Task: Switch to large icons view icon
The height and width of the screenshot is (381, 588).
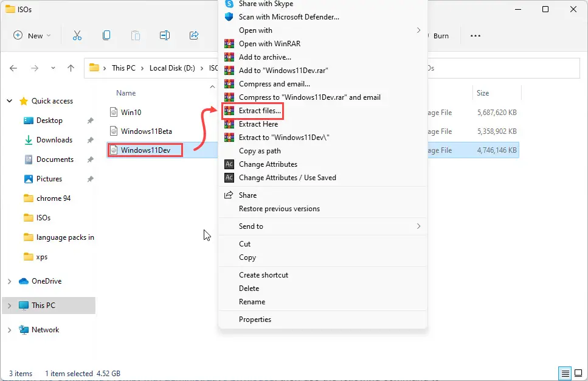Action: click(578, 374)
